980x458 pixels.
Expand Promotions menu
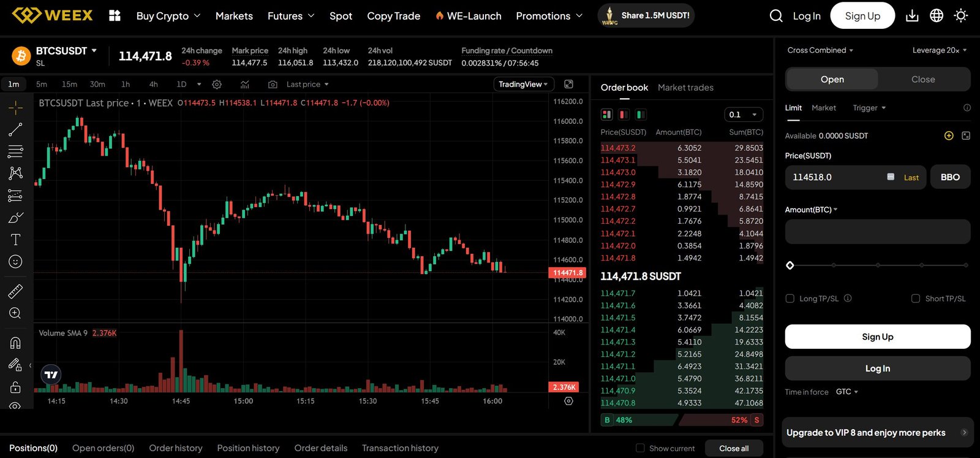click(x=549, y=16)
